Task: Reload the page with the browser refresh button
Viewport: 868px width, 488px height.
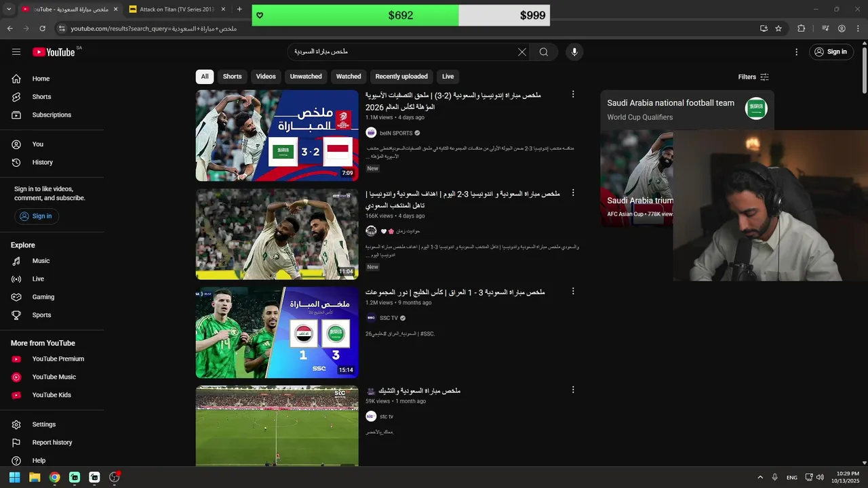Action: pyautogui.click(x=43, y=28)
